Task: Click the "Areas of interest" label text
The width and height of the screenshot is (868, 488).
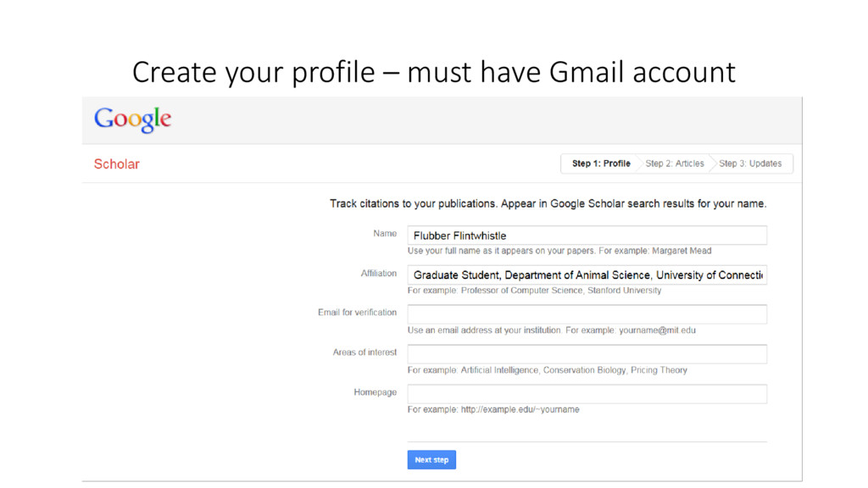Action: tap(364, 352)
